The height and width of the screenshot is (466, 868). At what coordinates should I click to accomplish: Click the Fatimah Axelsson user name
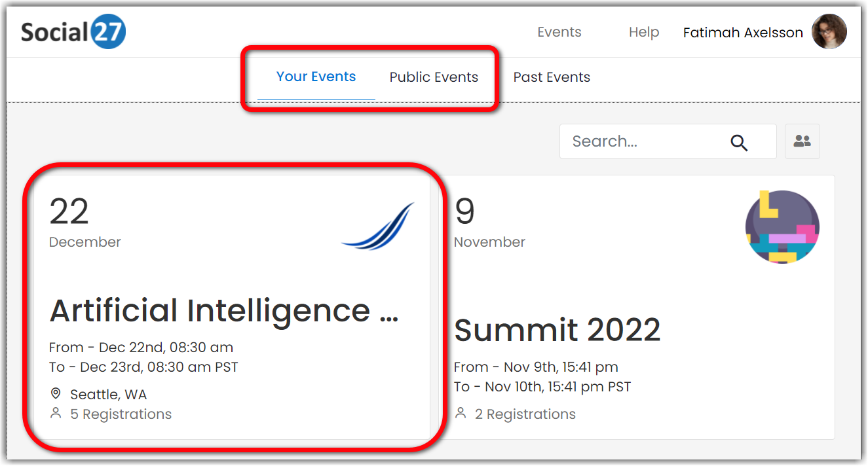742,33
